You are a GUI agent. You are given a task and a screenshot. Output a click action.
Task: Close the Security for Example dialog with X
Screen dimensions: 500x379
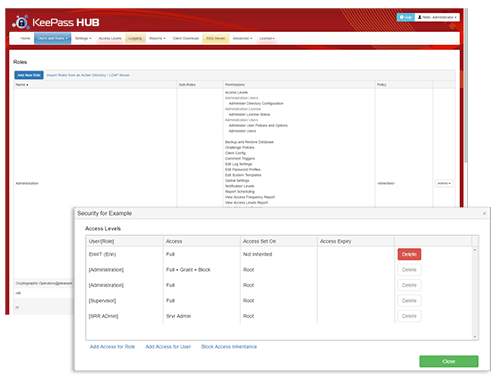[x=484, y=213]
